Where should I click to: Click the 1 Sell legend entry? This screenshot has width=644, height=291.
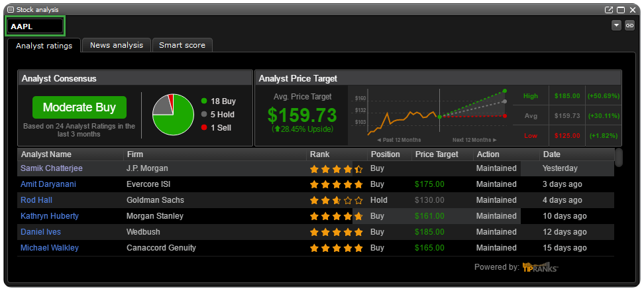click(x=217, y=128)
